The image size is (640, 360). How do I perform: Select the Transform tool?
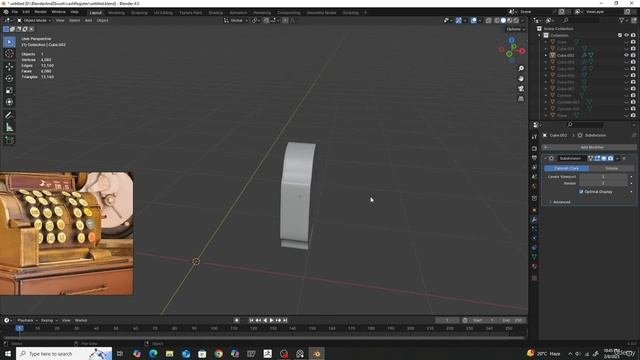tap(9, 102)
